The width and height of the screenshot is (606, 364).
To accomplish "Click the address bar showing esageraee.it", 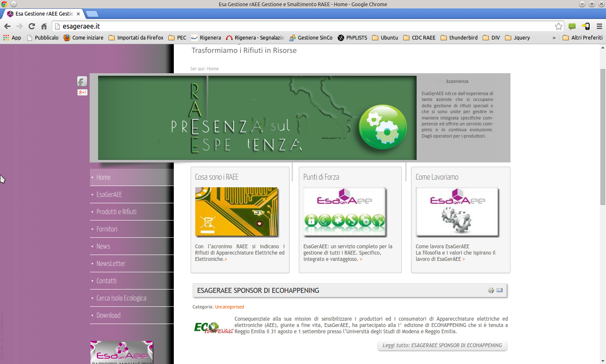I will click(x=303, y=26).
